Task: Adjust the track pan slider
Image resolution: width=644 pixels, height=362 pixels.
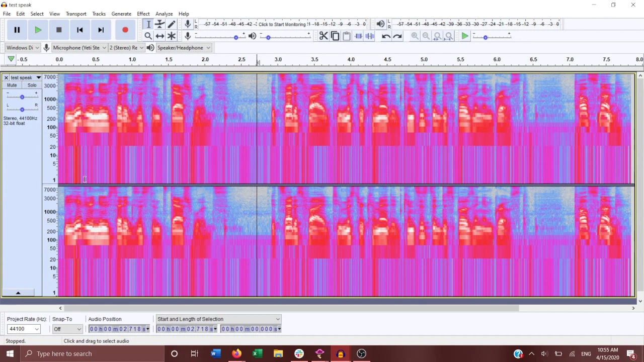Action: tap(22, 109)
